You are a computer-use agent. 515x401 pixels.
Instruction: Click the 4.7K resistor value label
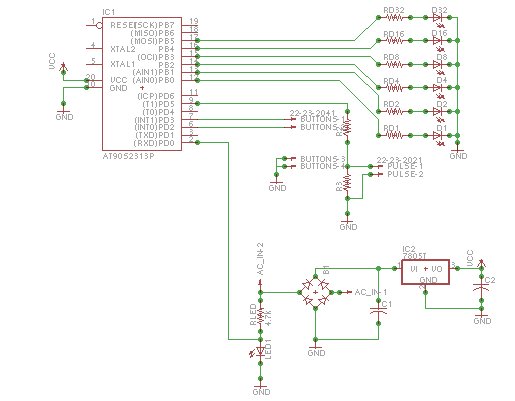[x=269, y=318]
